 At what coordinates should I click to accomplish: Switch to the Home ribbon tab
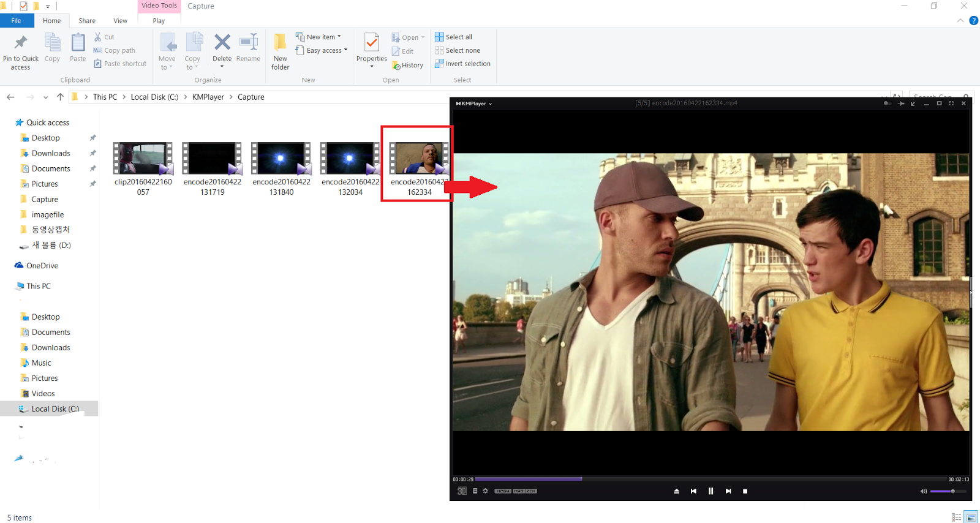pyautogui.click(x=51, y=21)
